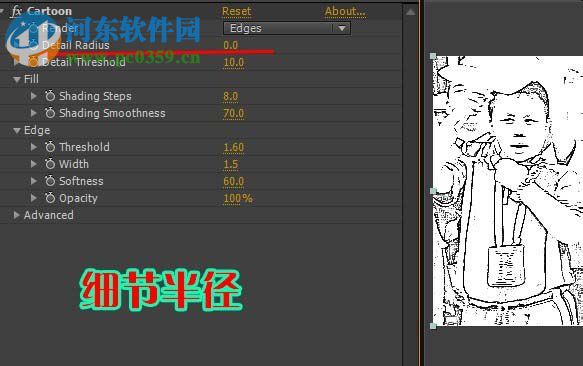Expand Softness property
This screenshot has height=366, width=583.
tap(33, 181)
